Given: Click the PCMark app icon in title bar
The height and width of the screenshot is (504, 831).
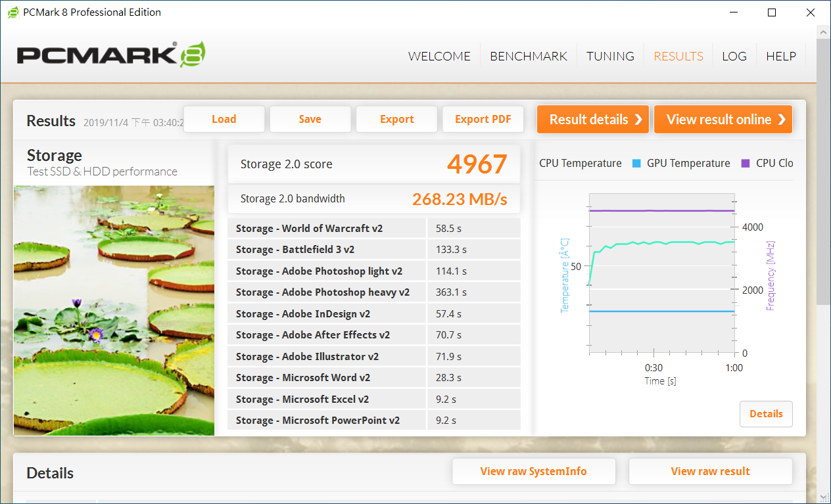Looking at the screenshot, I should point(12,12).
